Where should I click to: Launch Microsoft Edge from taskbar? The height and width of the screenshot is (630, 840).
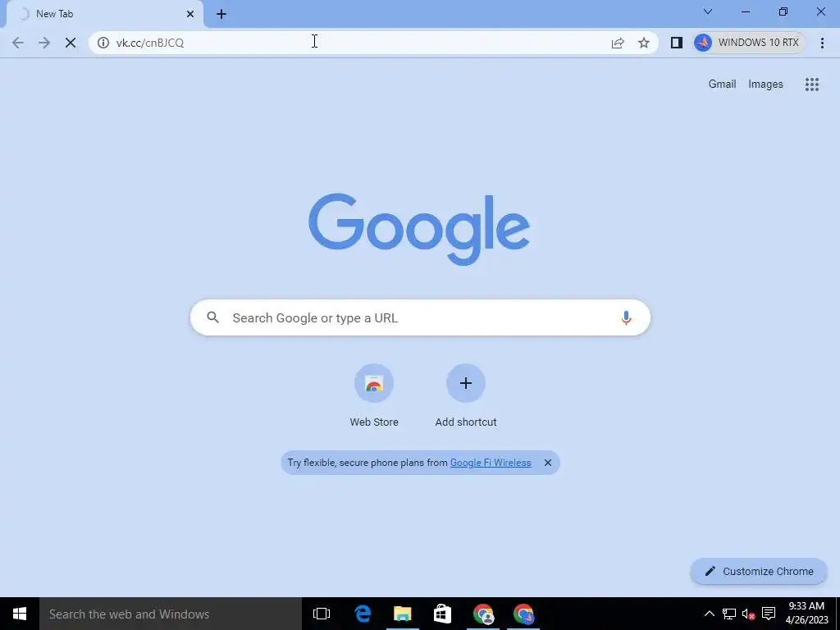coord(363,614)
